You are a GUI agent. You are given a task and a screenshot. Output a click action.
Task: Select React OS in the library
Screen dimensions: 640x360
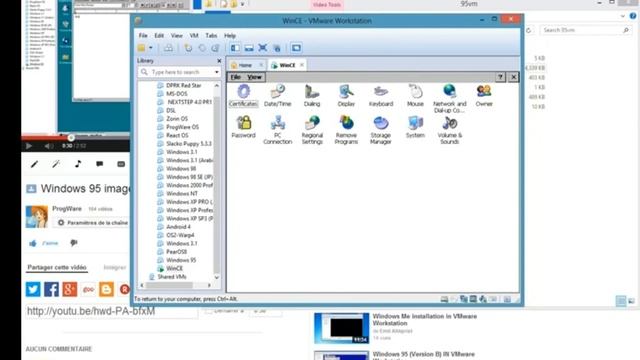point(177,135)
